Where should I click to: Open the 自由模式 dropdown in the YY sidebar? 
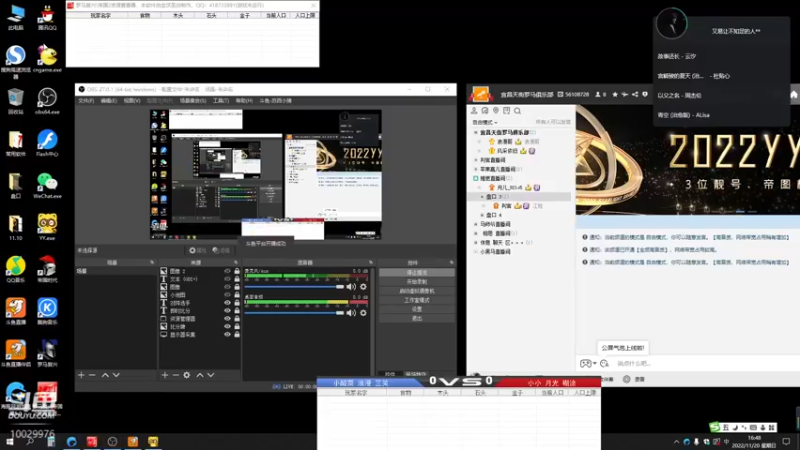[x=485, y=122]
